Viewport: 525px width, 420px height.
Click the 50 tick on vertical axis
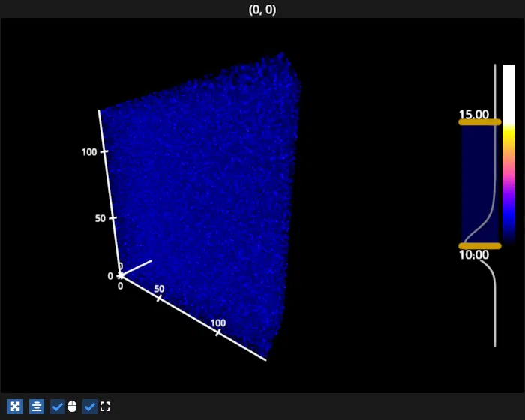click(x=113, y=218)
